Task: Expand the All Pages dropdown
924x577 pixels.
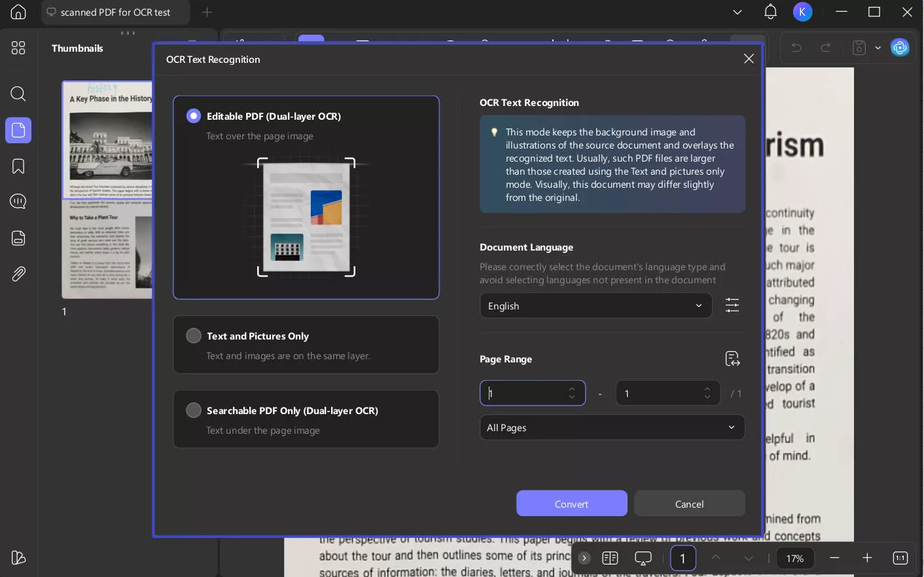Action: [x=612, y=427]
